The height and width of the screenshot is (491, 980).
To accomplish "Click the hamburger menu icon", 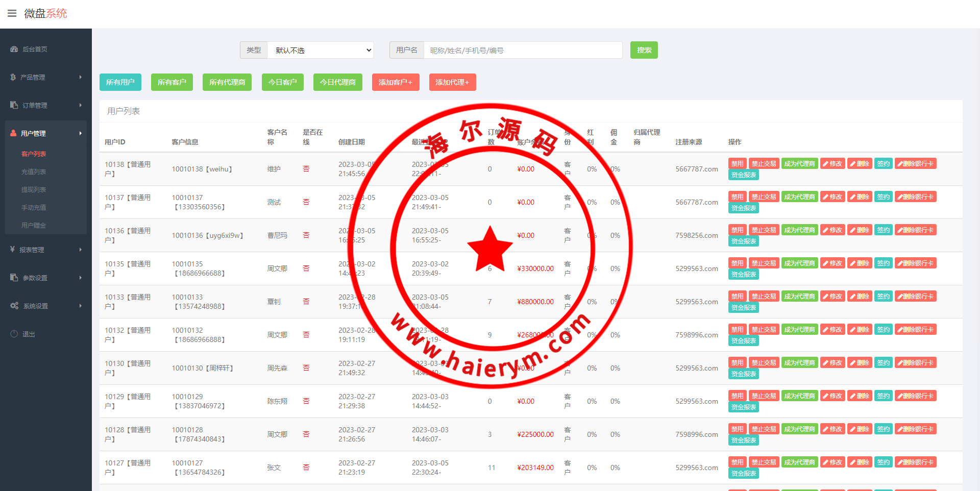I will pyautogui.click(x=12, y=13).
